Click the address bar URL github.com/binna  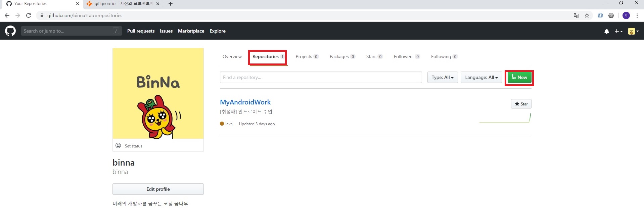pyautogui.click(x=85, y=15)
